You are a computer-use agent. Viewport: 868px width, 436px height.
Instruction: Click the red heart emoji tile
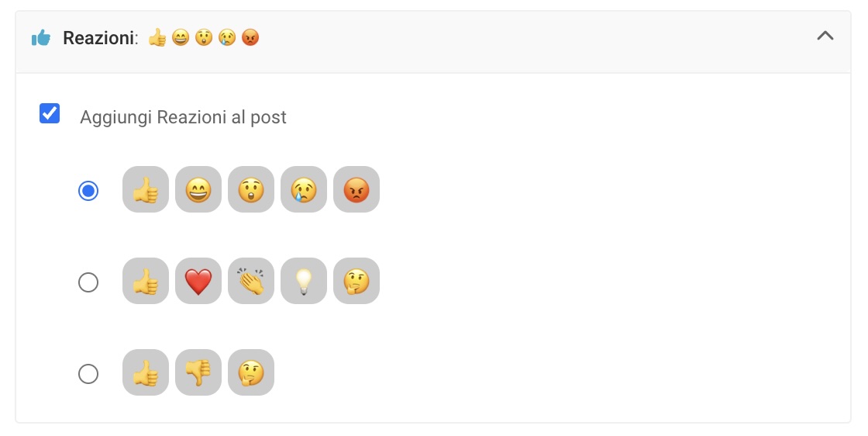click(198, 281)
